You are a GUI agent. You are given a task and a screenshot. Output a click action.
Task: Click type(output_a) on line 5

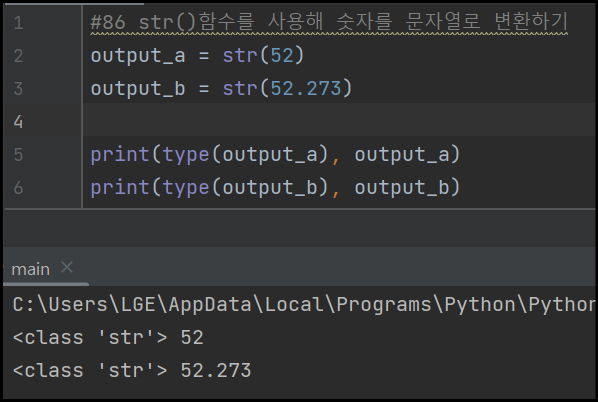click(x=246, y=155)
